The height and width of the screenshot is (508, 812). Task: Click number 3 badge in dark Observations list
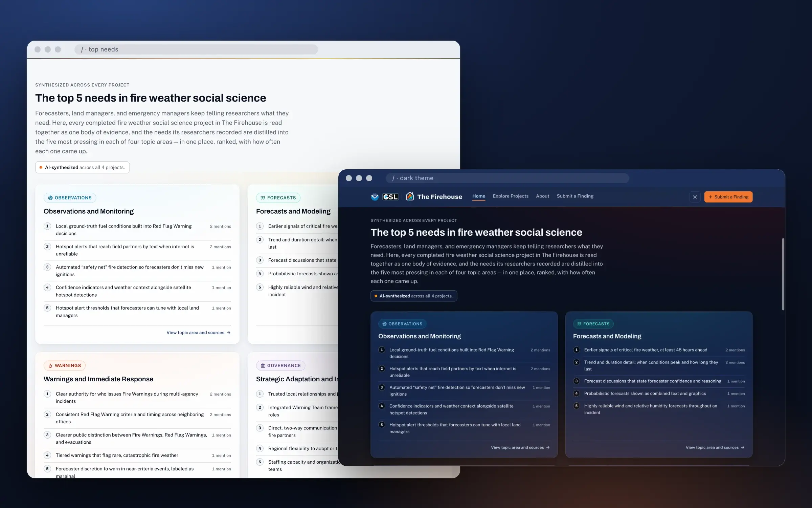coord(382,387)
